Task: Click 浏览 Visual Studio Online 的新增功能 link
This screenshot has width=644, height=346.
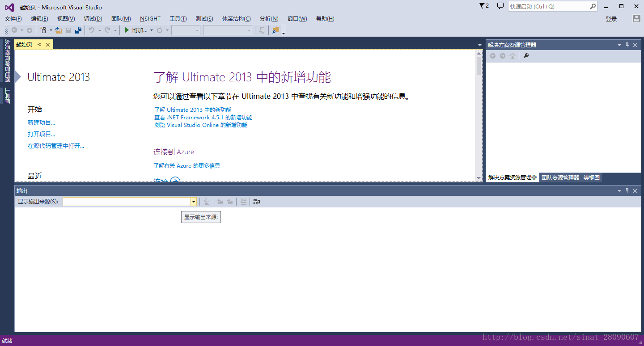Action: (x=201, y=125)
